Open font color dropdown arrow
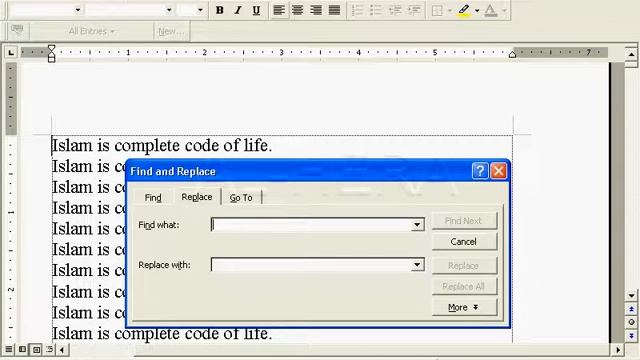Viewport: 640px width, 360px height. (504, 11)
